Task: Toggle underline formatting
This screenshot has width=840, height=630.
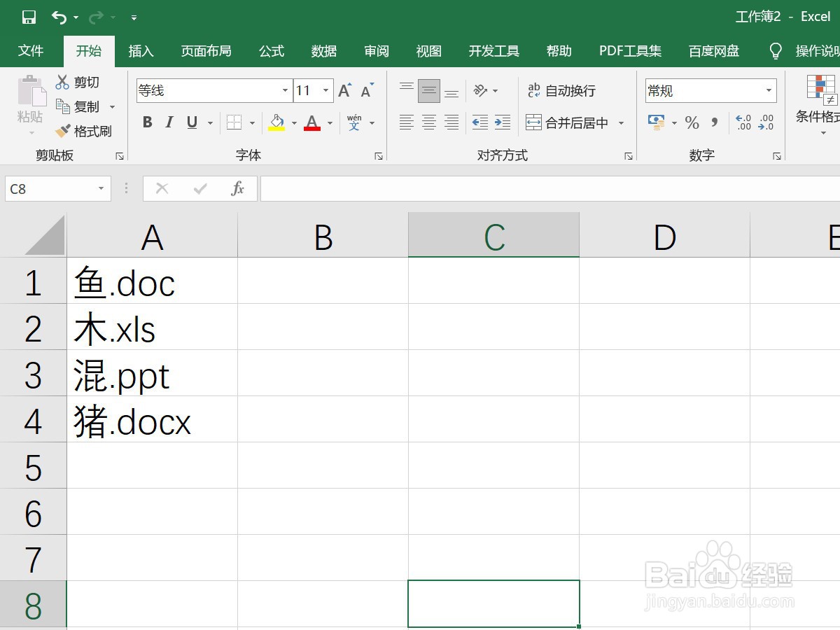Action: pyautogui.click(x=192, y=123)
